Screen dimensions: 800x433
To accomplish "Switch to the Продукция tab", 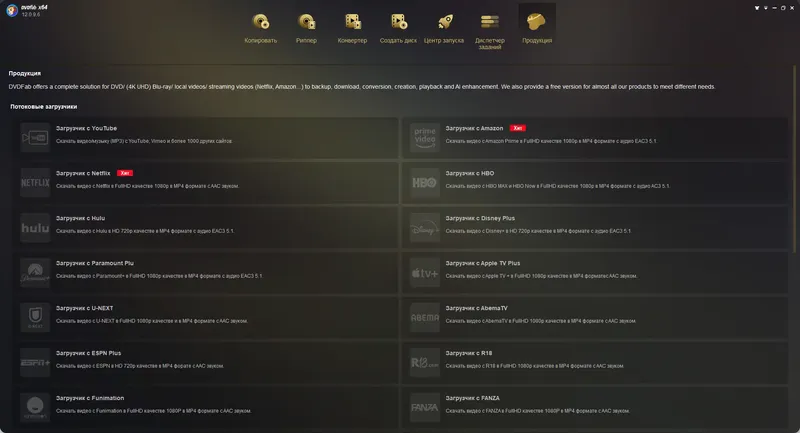I will pos(537,26).
